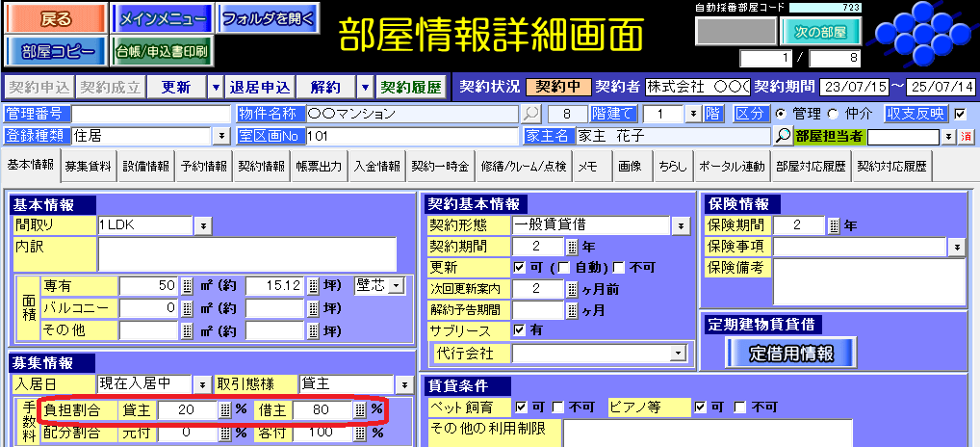Click calculator icon beside 次回更新案内 field
980x447 pixels.
[x=572, y=289]
